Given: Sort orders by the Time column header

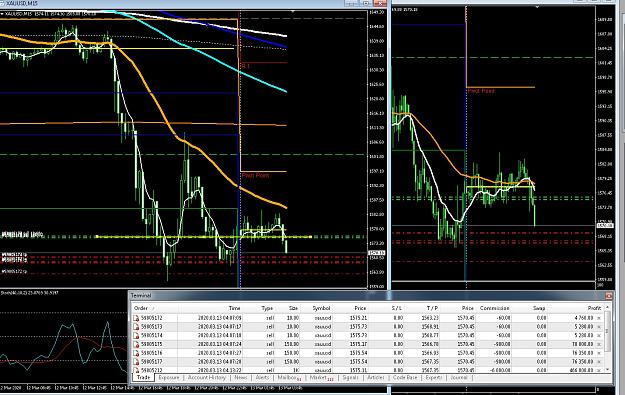Looking at the screenshot, I should point(234,308).
